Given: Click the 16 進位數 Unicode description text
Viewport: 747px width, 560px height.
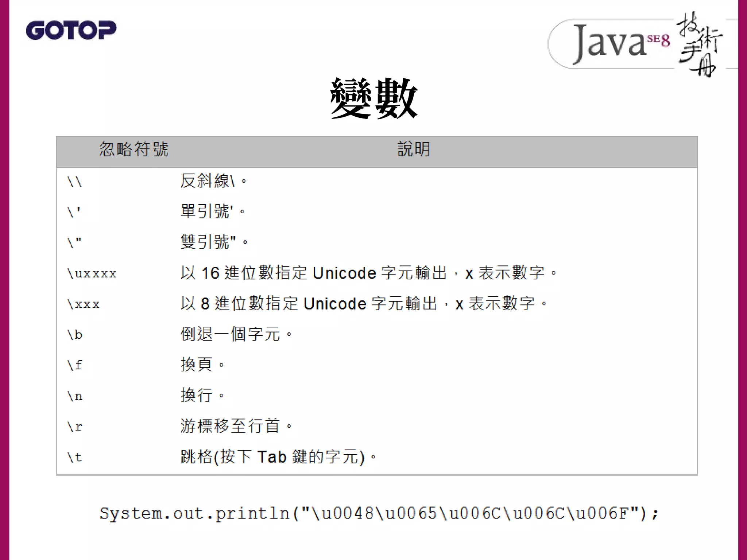Looking at the screenshot, I should (x=368, y=273).
